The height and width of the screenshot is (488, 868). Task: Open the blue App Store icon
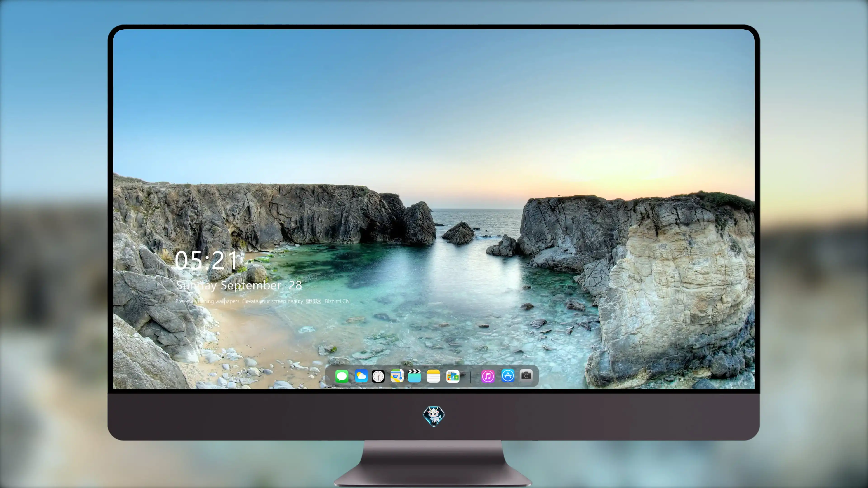pos(508,375)
